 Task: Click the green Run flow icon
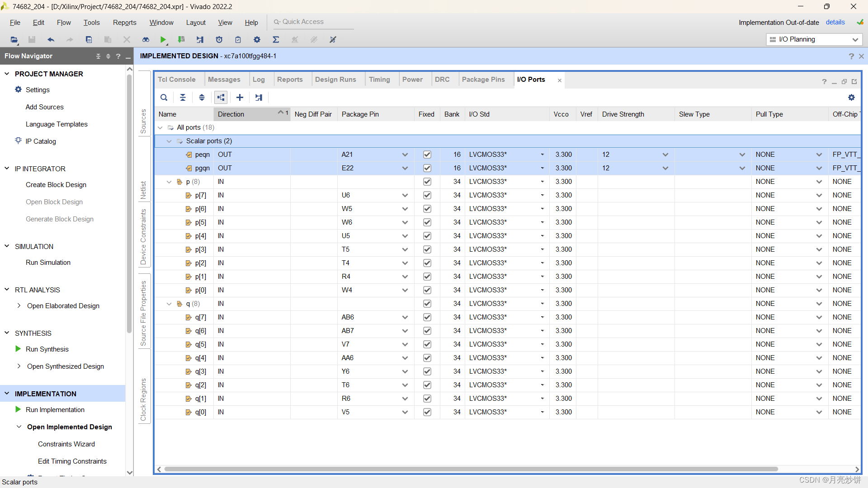pos(163,40)
